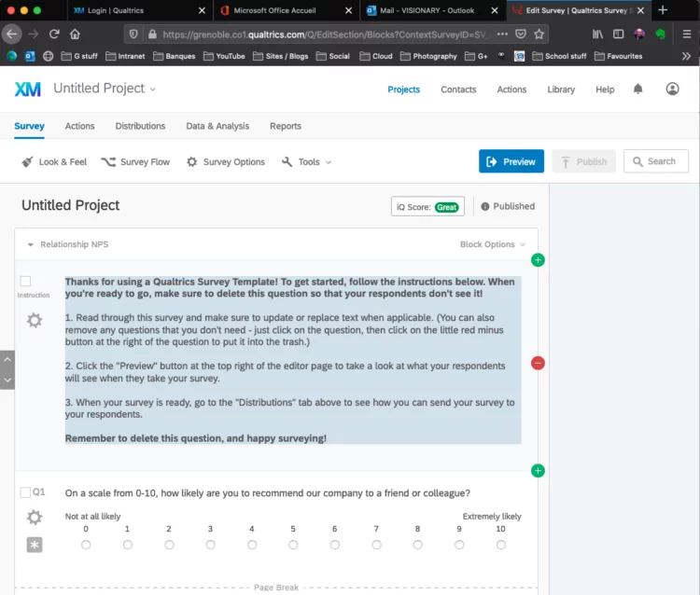Screen dimensions: 700x595
Task: Reload the browser page
Action: [54, 34]
